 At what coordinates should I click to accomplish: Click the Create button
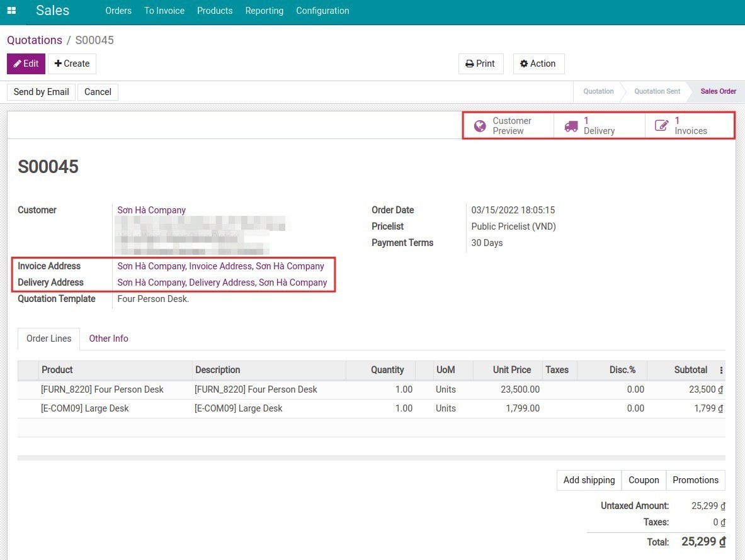point(72,63)
